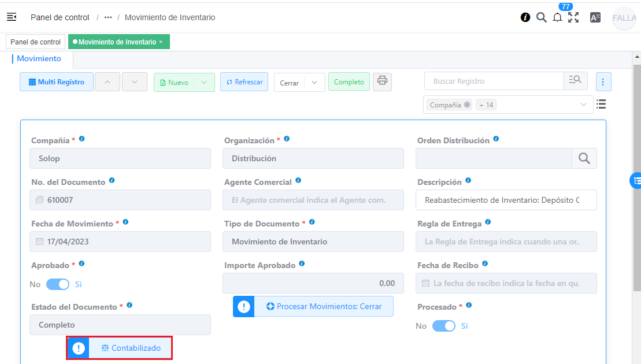Click the Refrescar button
Viewport: 641px width, 364px height.
(244, 81)
